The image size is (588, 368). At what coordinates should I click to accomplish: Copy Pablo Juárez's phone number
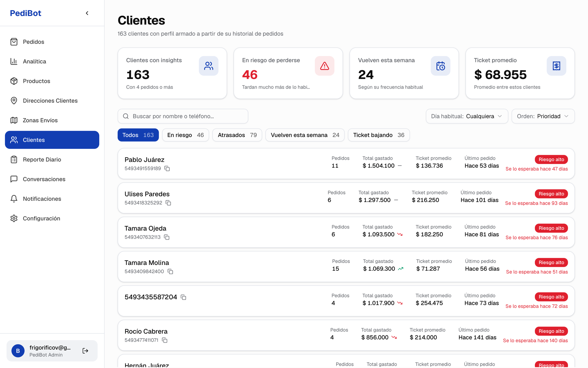point(167,168)
